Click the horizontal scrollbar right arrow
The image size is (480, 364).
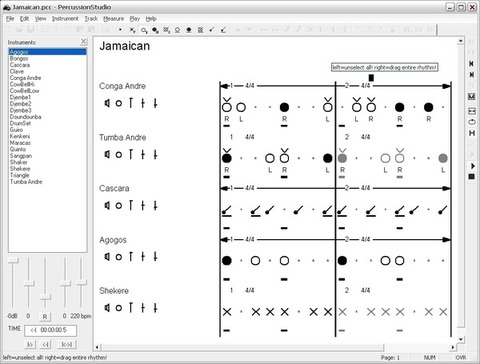coord(453,347)
